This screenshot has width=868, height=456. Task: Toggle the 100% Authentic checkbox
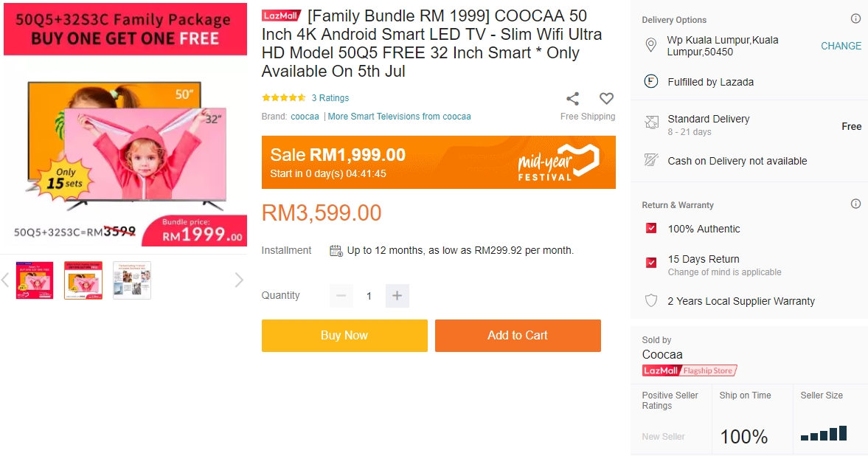pos(651,229)
